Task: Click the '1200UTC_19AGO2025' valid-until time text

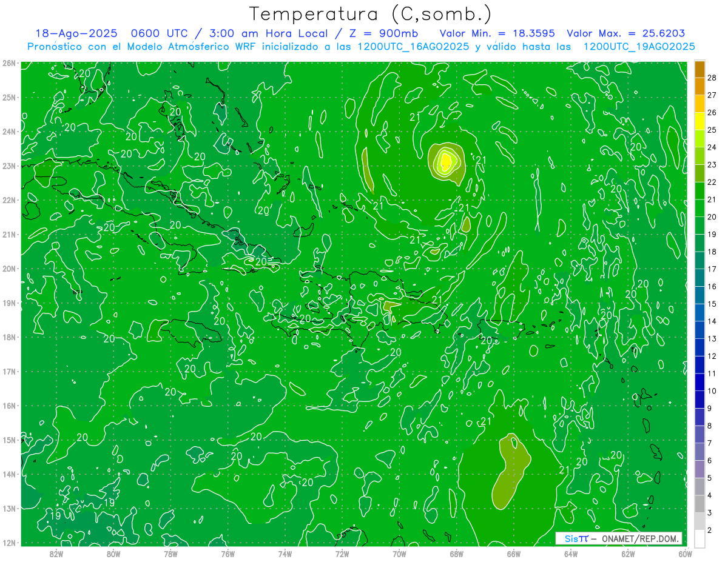Action: pos(639,47)
